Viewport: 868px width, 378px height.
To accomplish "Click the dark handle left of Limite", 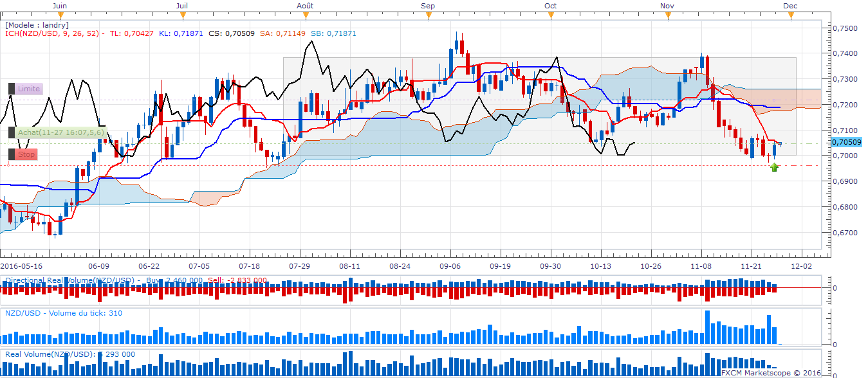I will (12, 89).
